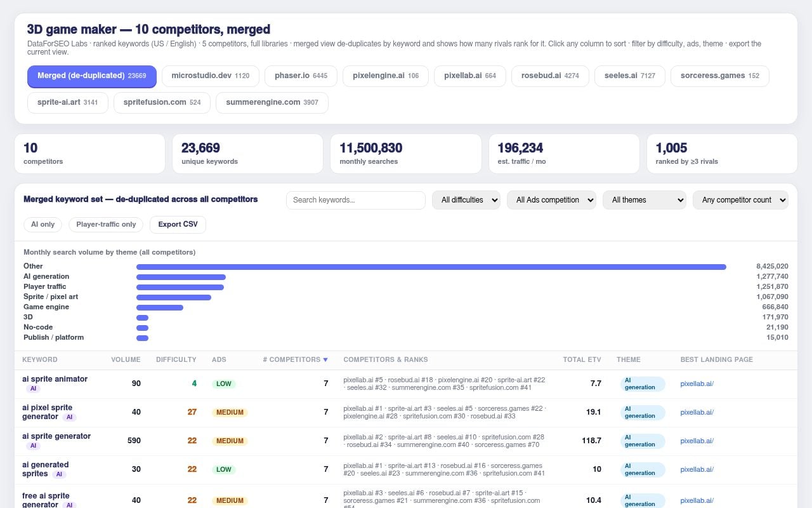
Task: Select the Game engine volume bar
Action: [x=160, y=307]
